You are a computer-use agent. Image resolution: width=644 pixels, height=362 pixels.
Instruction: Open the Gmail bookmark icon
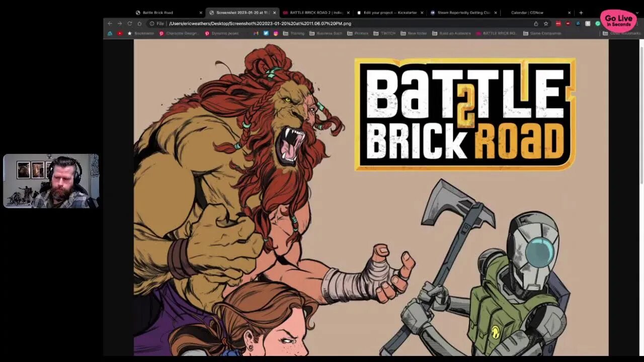[x=256, y=33]
